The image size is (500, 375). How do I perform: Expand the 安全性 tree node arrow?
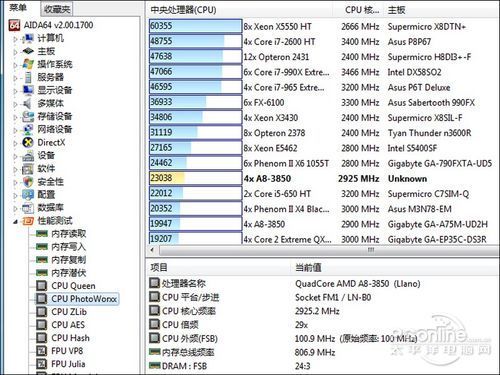(15, 182)
